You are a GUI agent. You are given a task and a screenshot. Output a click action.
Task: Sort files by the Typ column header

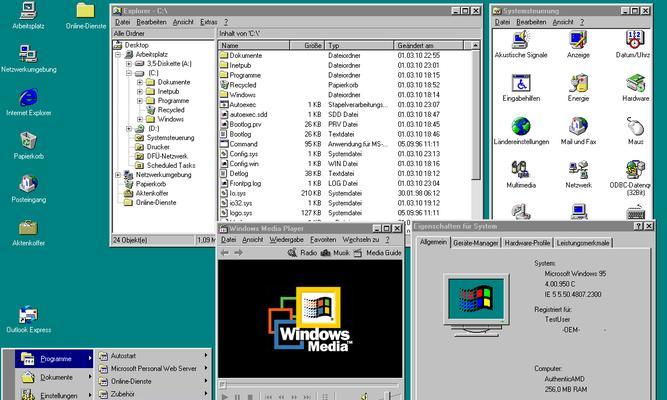359,46
